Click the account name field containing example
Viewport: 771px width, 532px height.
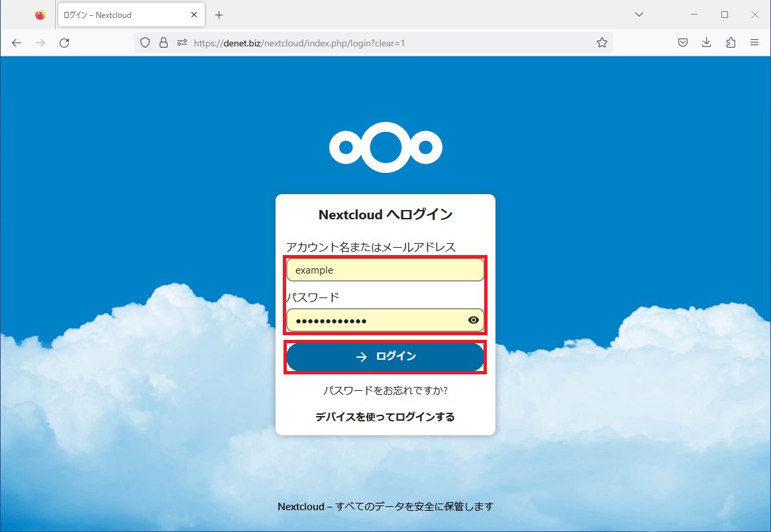tap(385, 270)
